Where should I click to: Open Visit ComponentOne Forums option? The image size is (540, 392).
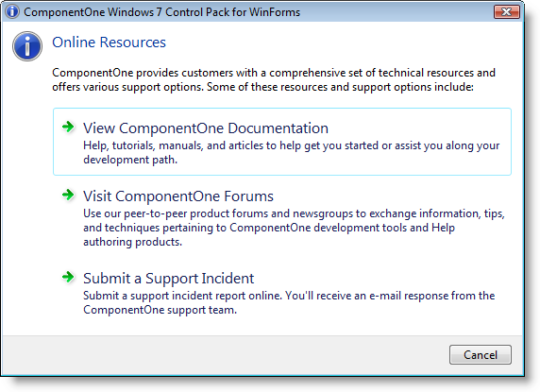tap(178, 196)
